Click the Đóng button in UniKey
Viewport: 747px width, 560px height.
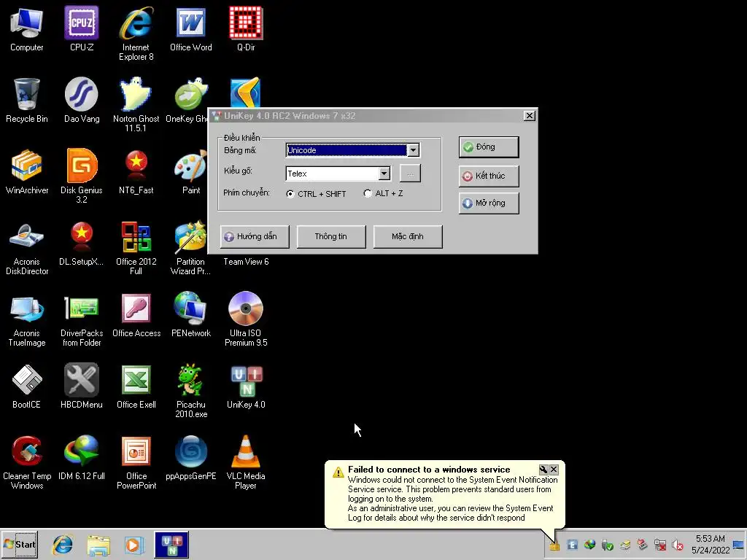489,147
